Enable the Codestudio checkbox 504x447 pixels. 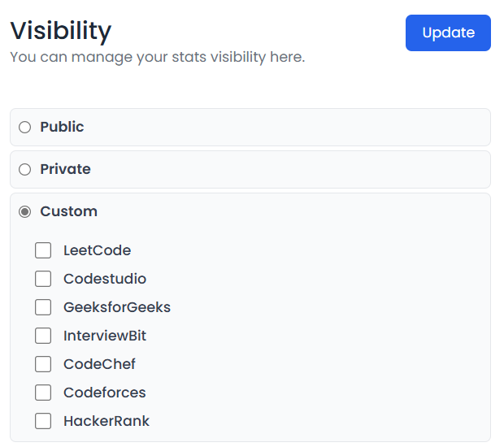tap(43, 279)
